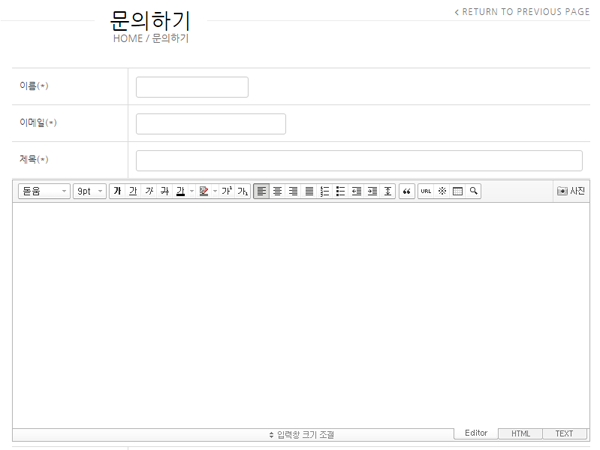Focus the 제목 subject input field

359,160
